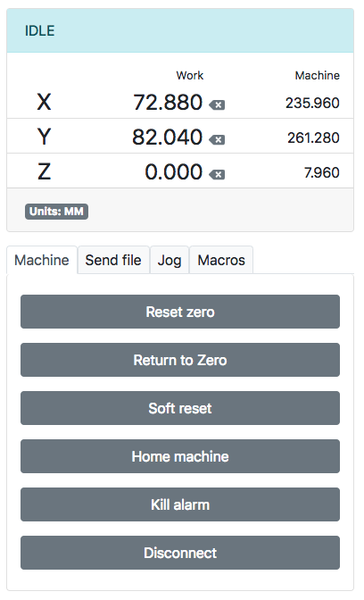Zero the Y axis work coordinate icon

(x=217, y=139)
